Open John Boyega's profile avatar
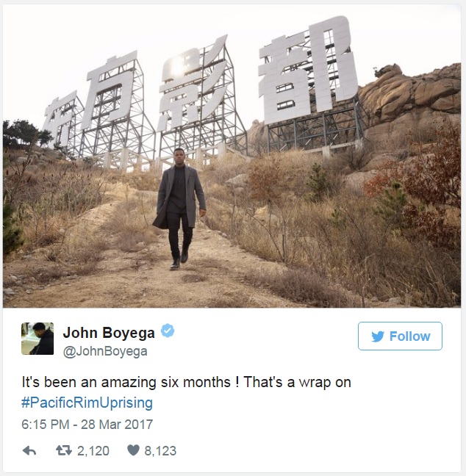 tap(37, 339)
